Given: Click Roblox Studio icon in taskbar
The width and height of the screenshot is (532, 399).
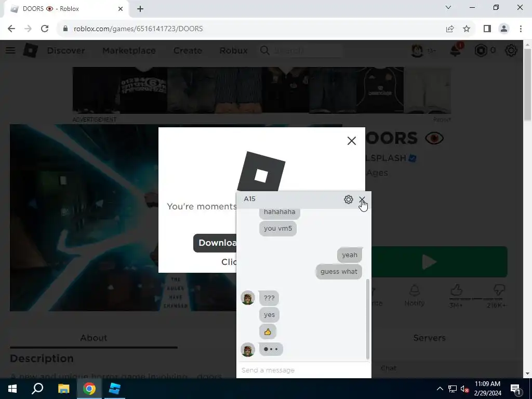Looking at the screenshot, I should pyautogui.click(x=115, y=389).
